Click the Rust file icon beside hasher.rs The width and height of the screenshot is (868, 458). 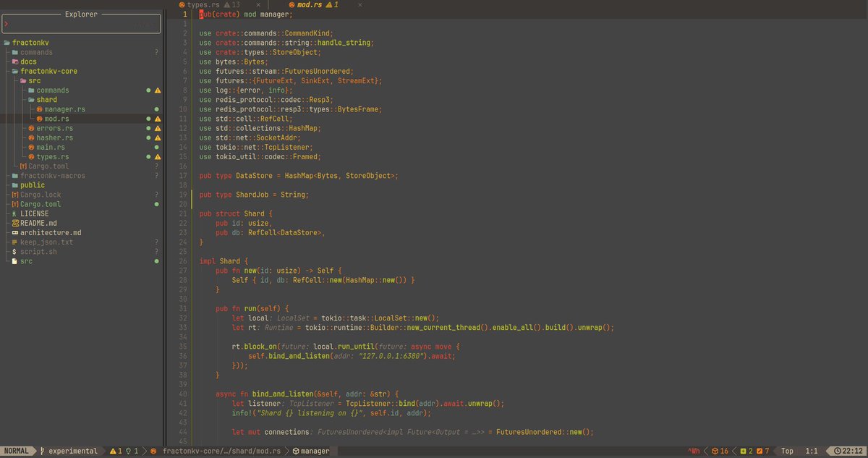point(31,137)
